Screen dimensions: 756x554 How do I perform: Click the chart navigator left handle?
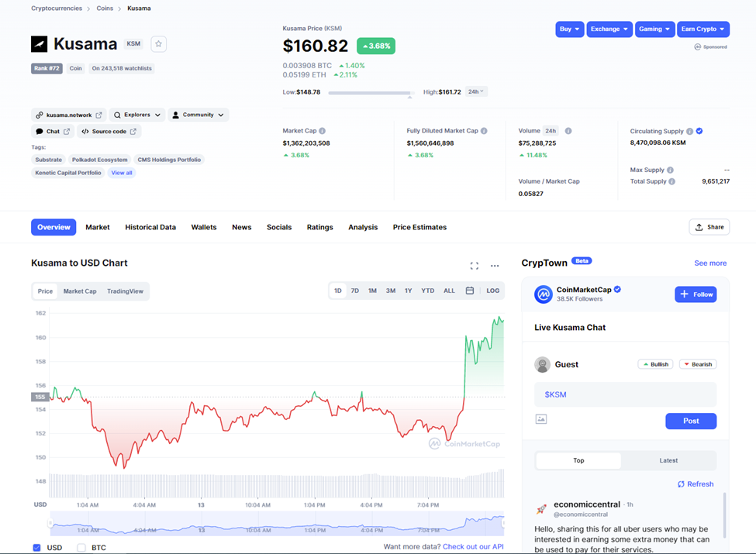(x=50, y=523)
